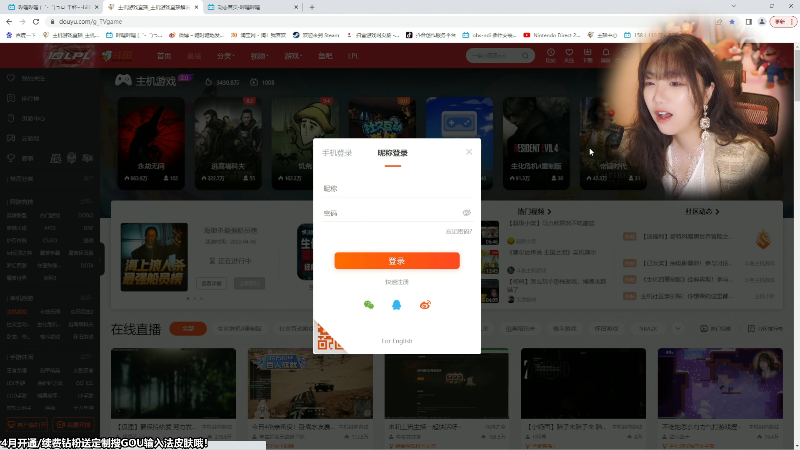Open first live stream thumbnail
Image resolution: width=800 pixels, height=450 pixels.
pyautogui.click(x=173, y=383)
